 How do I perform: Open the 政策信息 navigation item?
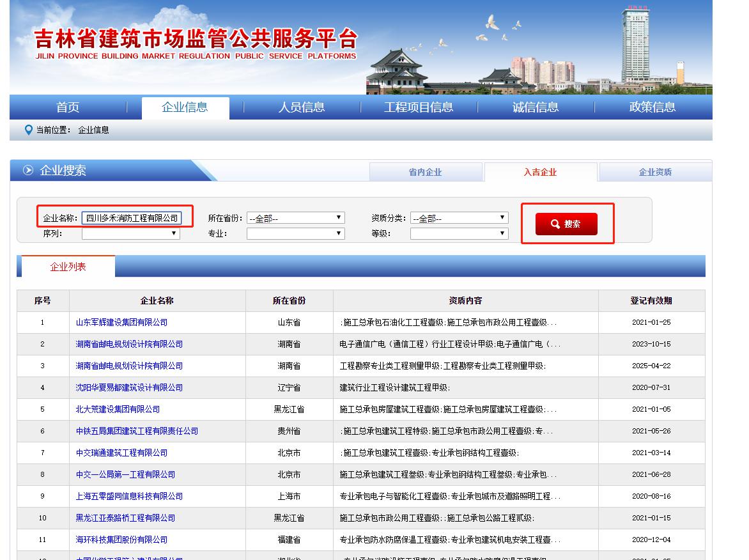[652, 107]
